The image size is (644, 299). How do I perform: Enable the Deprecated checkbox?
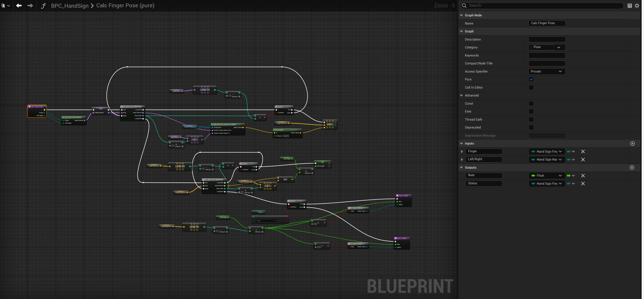[531, 128]
